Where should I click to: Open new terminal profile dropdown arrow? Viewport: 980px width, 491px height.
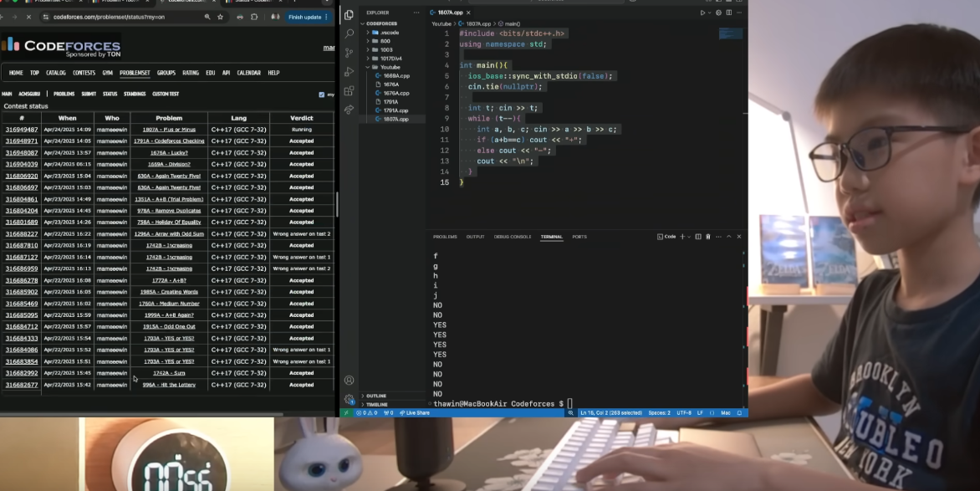pos(689,237)
